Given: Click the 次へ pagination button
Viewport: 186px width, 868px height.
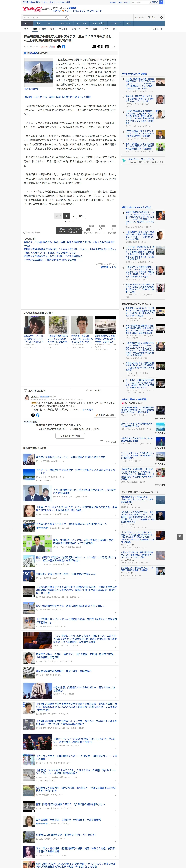Looking at the screenshot, I should click(81, 216).
